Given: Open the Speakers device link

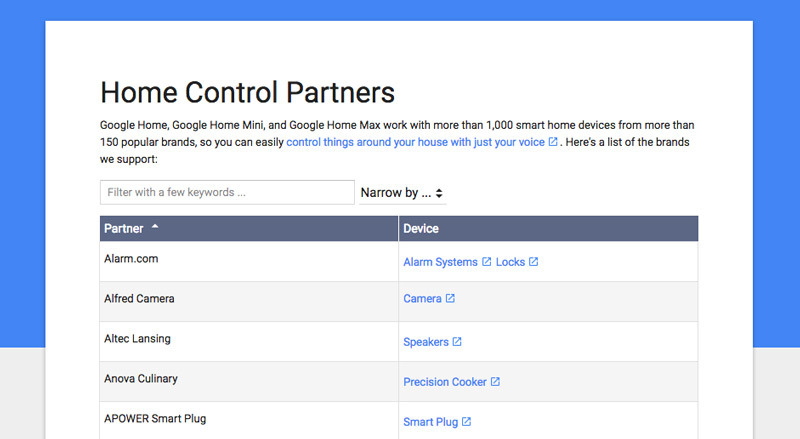Looking at the screenshot, I should point(426,342).
